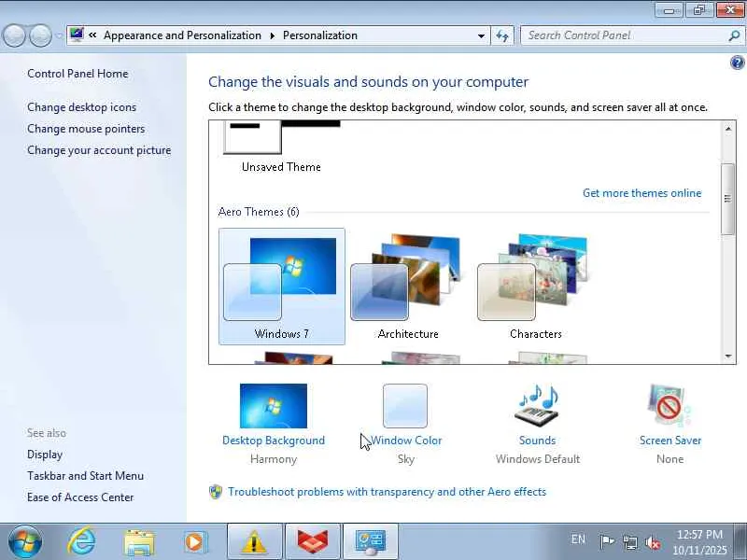The image size is (747, 560).
Task: Open Taskbar and Start Menu link
Action: click(85, 476)
